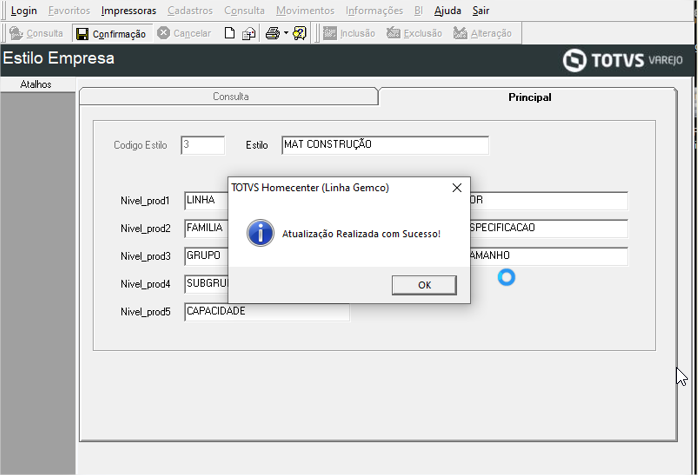Click the copy document toolbar icon
This screenshot has width=698, height=475.
[248, 33]
